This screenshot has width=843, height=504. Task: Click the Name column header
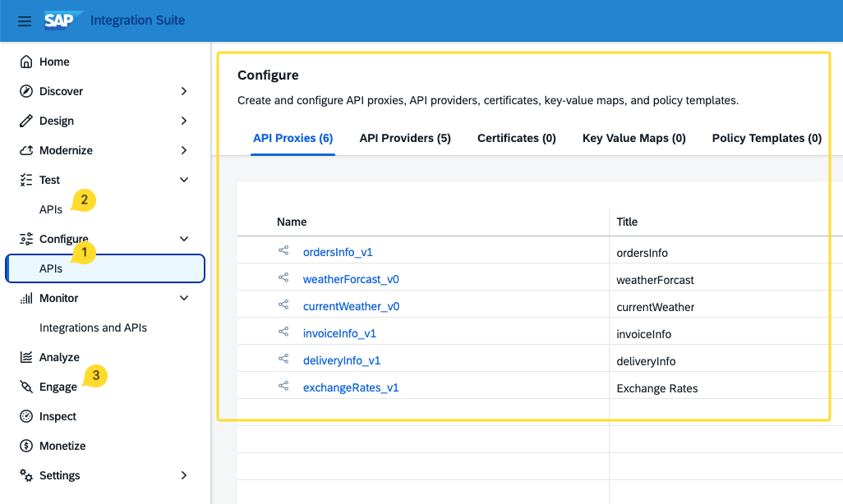292,222
